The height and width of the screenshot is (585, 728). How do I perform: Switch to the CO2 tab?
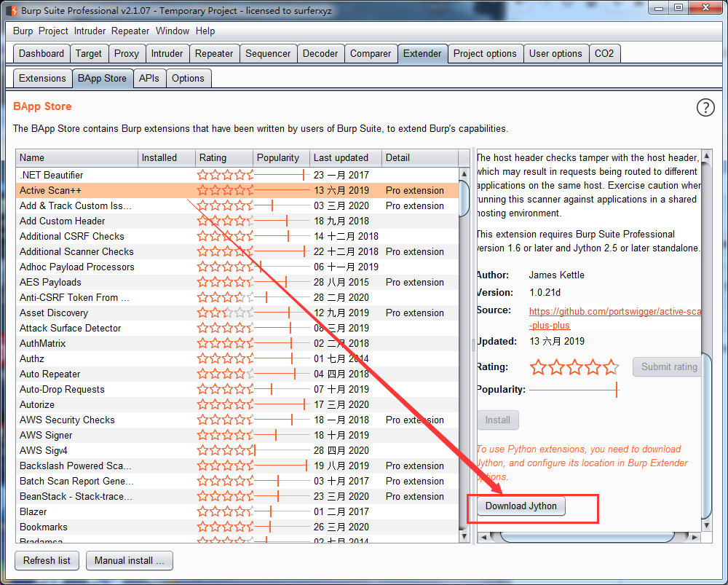604,53
